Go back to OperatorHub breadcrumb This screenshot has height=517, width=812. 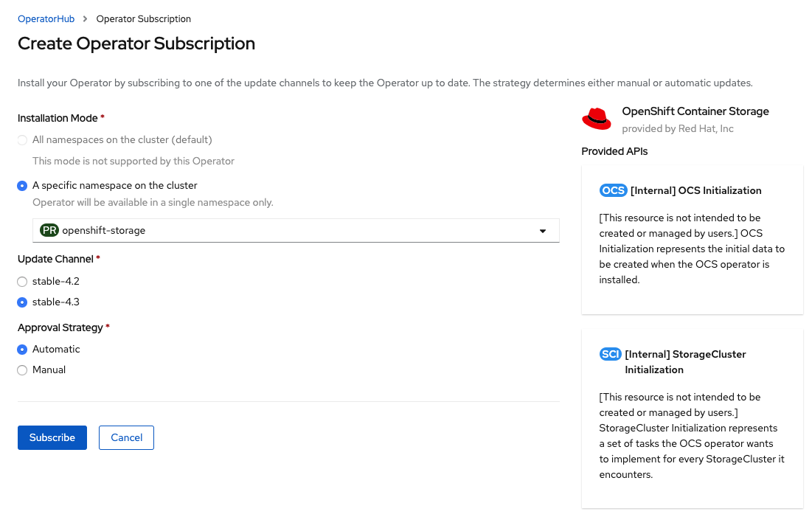46,19
